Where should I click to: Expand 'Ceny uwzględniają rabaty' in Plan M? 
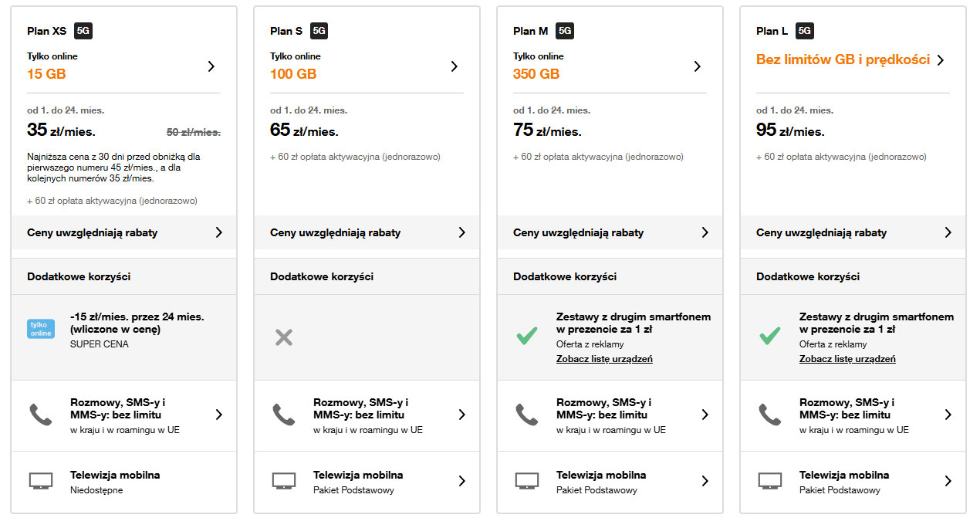click(x=705, y=232)
